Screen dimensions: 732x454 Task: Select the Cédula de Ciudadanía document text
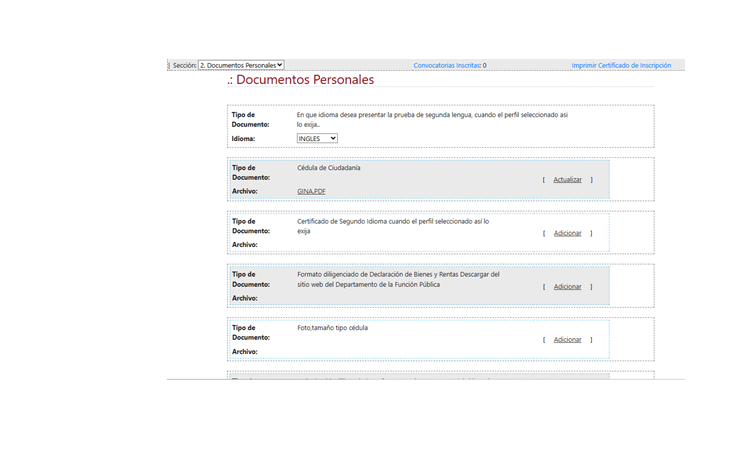(329, 168)
